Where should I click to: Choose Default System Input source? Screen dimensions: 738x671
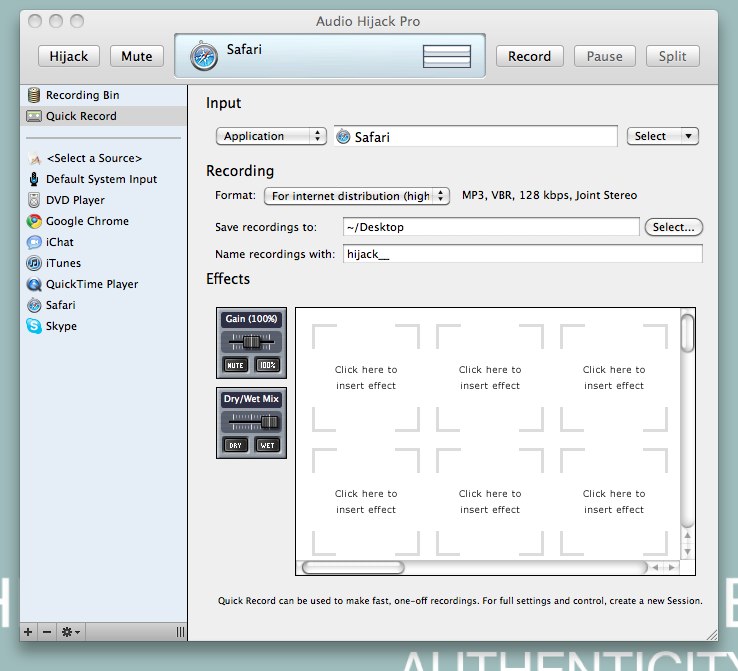click(102, 179)
